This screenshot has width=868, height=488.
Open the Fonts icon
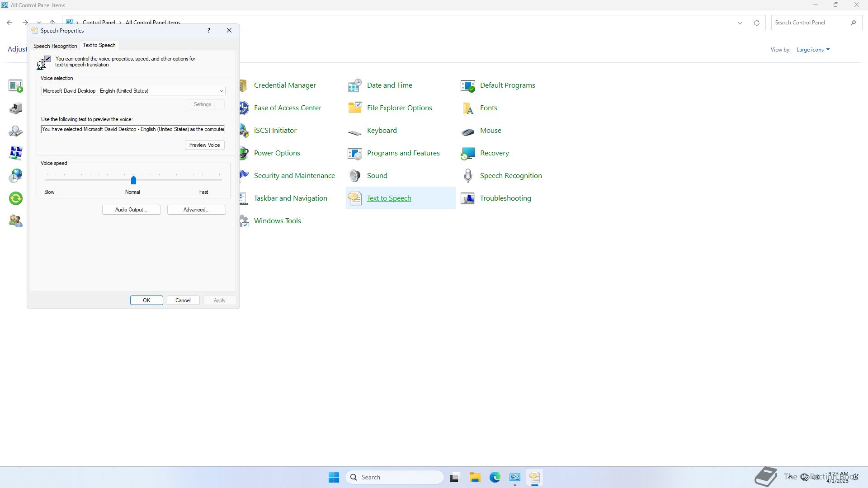point(468,108)
